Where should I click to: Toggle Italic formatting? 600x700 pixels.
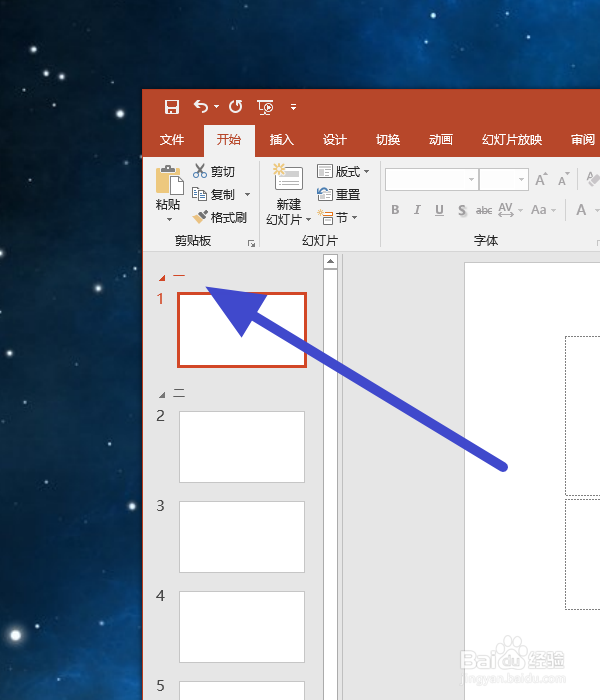[x=417, y=210]
